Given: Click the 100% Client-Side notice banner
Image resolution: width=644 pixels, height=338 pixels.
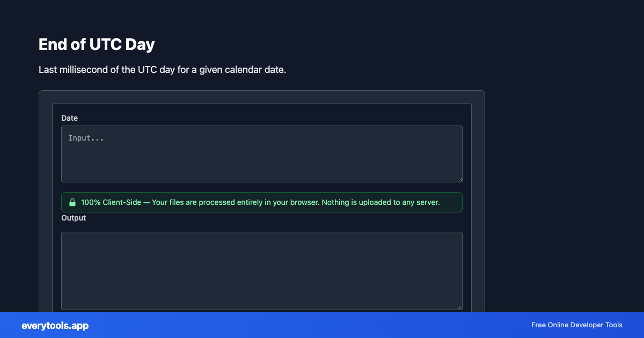Looking at the screenshot, I should pos(261,202).
